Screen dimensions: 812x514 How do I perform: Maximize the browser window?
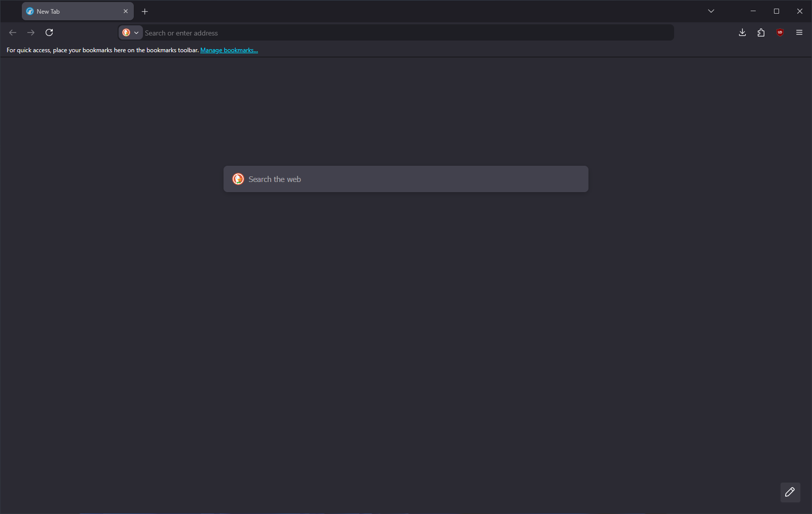point(777,11)
